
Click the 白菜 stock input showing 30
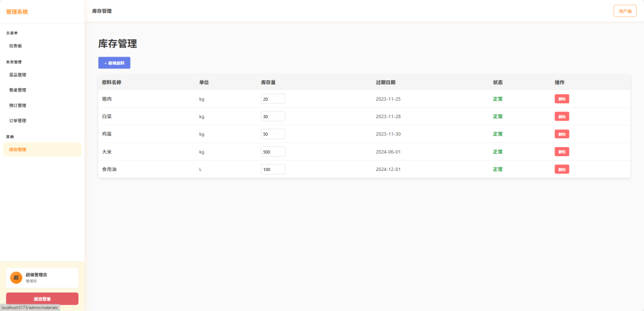[273, 116]
